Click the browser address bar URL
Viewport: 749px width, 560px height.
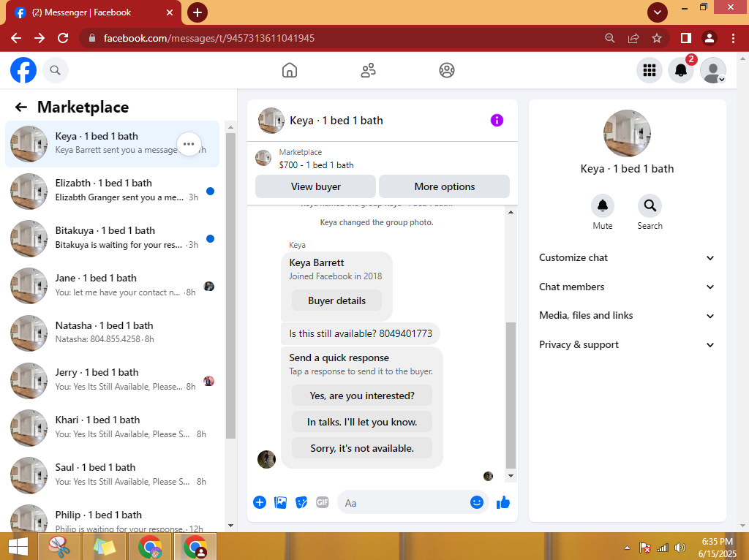coord(208,38)
